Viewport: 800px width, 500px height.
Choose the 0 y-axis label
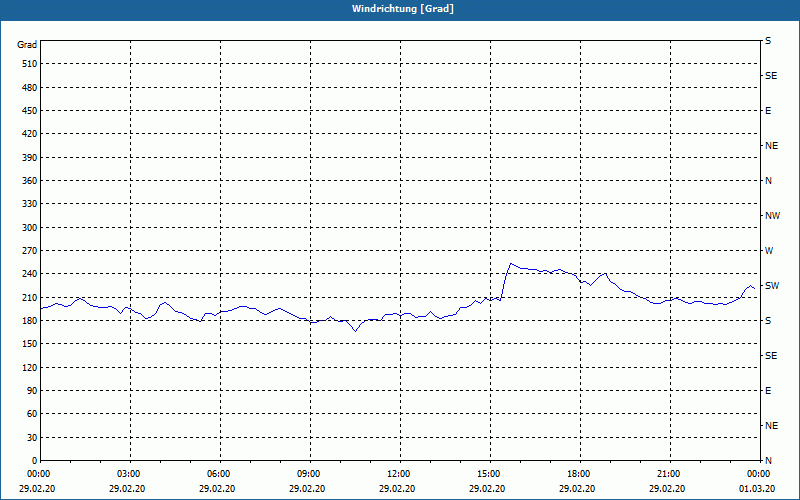[x=34, y=461]
